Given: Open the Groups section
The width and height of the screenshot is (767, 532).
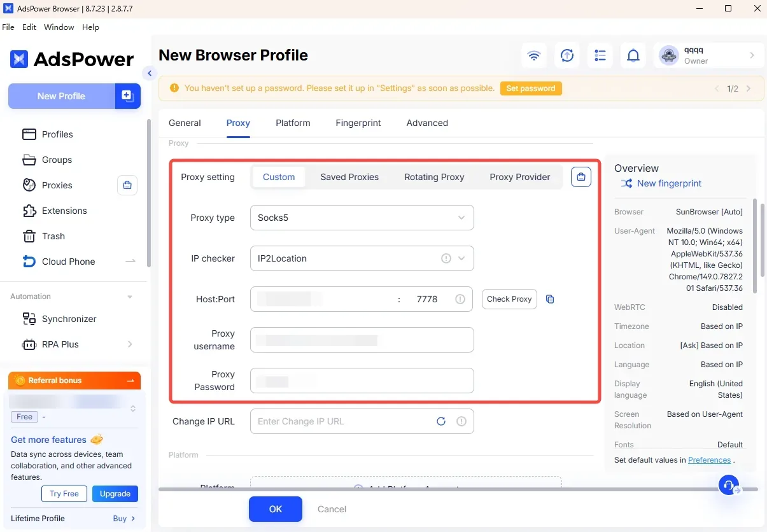Looking at the screenshot, I should (x=57, y=160).
